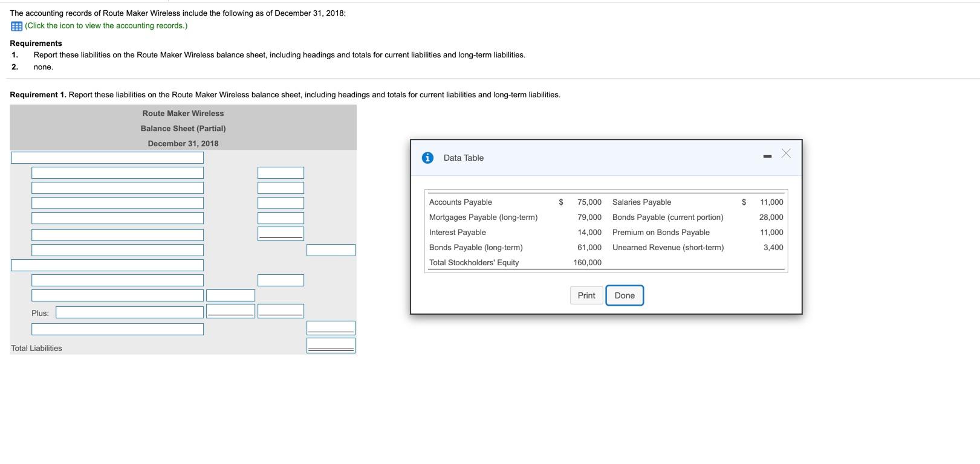Click the Route Maker Wireless statement title
The width and height of the screenshot is (980, 464).
[183, 114]
